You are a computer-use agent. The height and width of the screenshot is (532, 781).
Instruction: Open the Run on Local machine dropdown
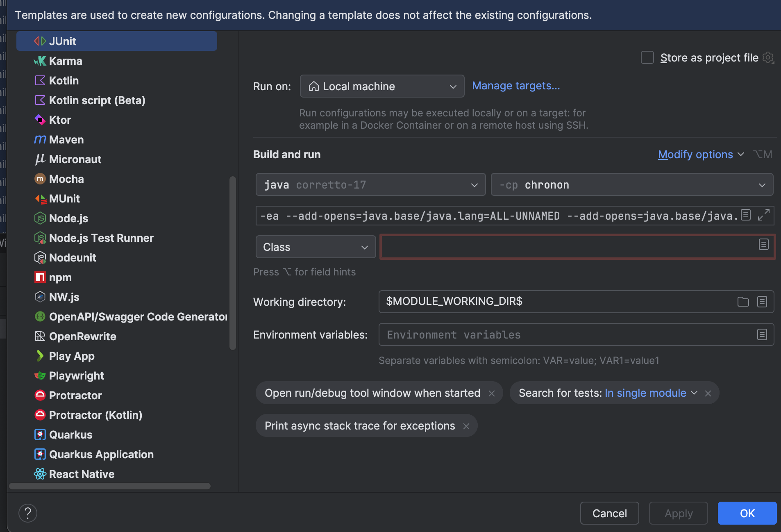[382, 86]
